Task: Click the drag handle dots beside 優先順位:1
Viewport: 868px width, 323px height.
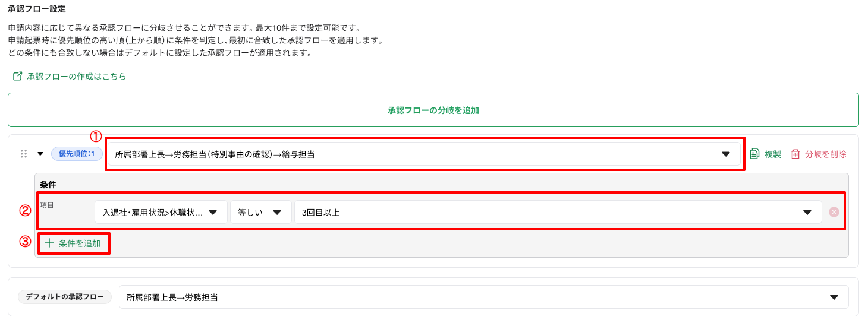Action: (24, 154)
